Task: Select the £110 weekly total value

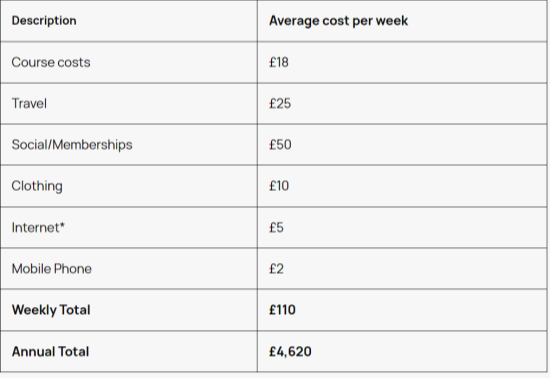Action: click(282, 310)
